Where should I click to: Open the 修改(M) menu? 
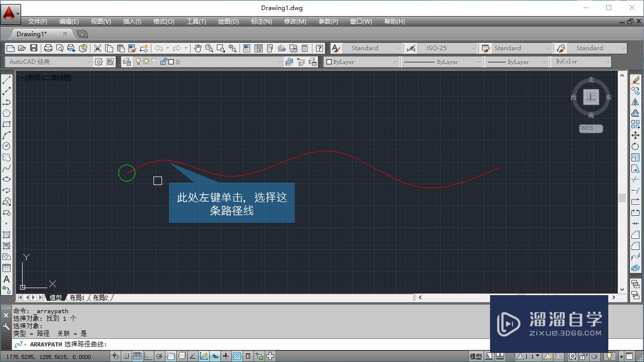295,22
